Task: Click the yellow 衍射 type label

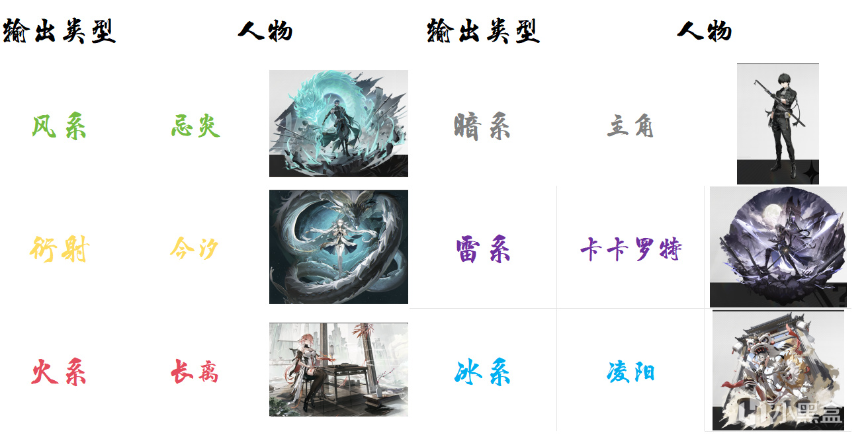Action: 59,250
